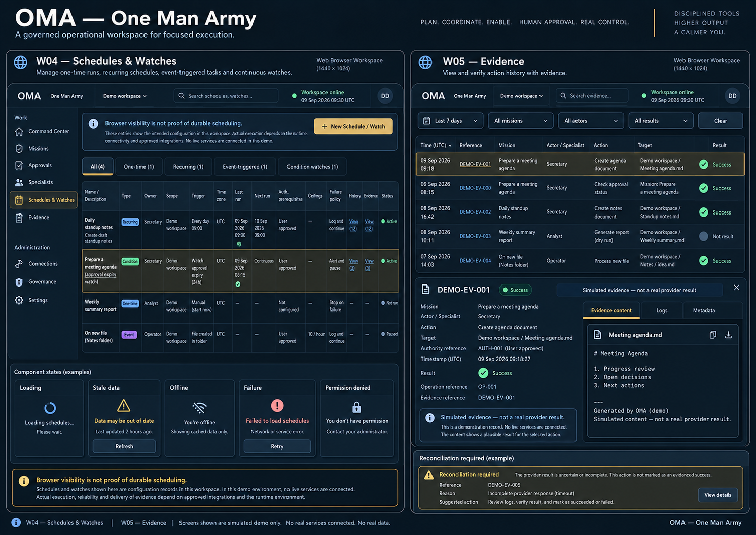This screenshot has width=756, height=535.
Task: Open All missions filter dropdown
Action: [x=521, y=121]
